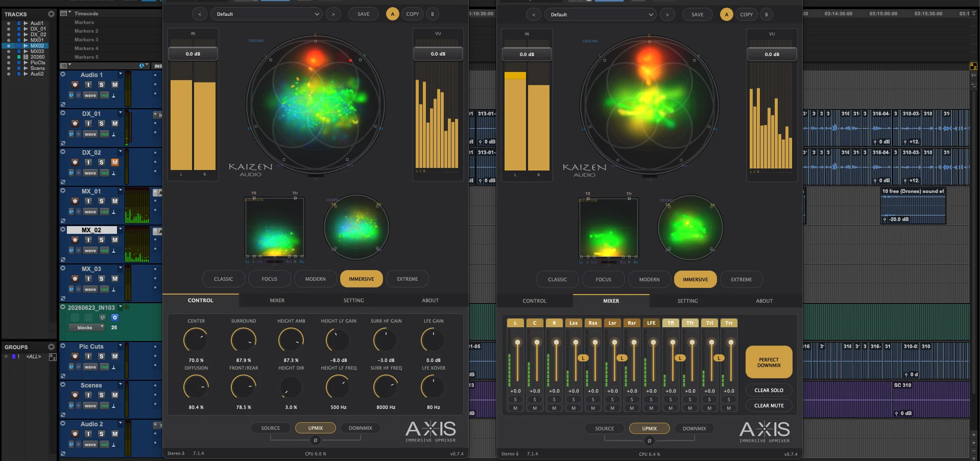Unmute the DX_02 track
Screen dimensions: 980x461
tap(115, 162)
